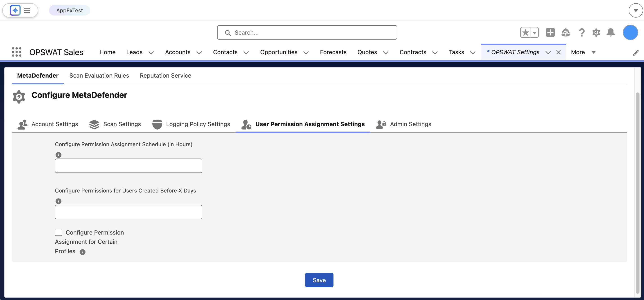Click the favorites star icon
This screenshot has height=300, width=644.
[x=525, y=32]
